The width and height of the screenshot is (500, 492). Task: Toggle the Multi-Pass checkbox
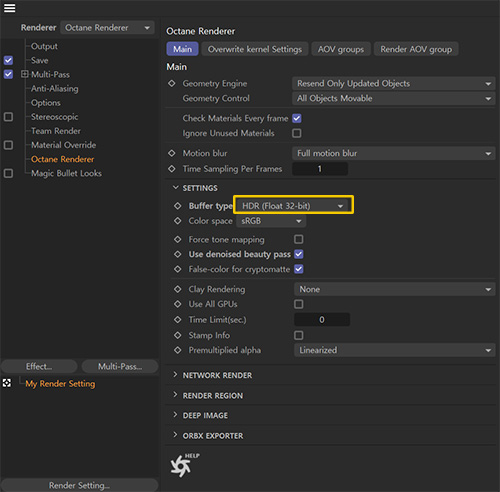coord(8,74)
